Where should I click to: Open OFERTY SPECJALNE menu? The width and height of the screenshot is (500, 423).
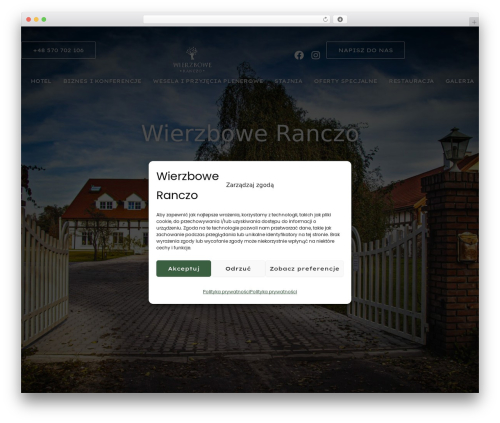[x=345, y=81]
